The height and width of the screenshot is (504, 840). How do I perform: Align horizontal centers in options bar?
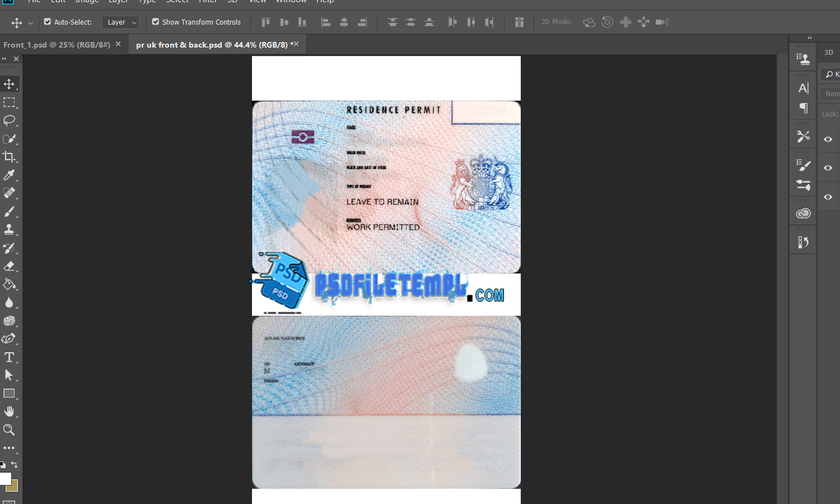(344, 22)
